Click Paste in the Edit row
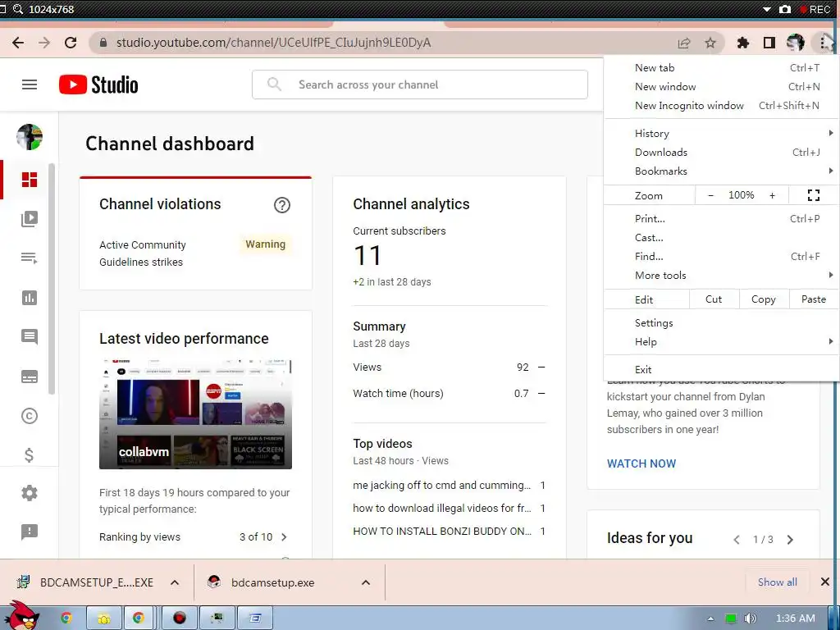 pos(813,299)
